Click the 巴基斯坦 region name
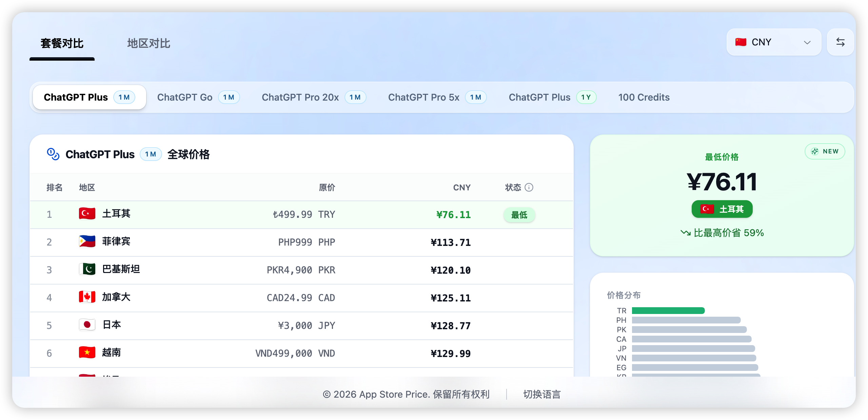 pos(121,269)
